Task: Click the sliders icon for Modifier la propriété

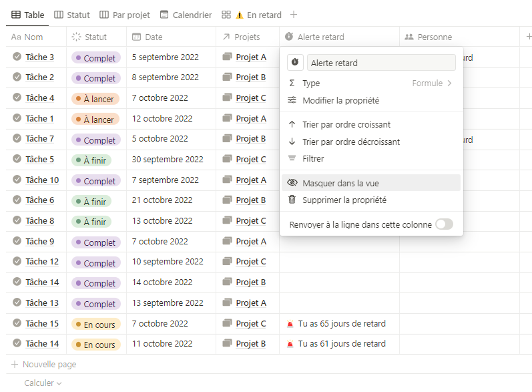Action: click(x=292, y=100)
